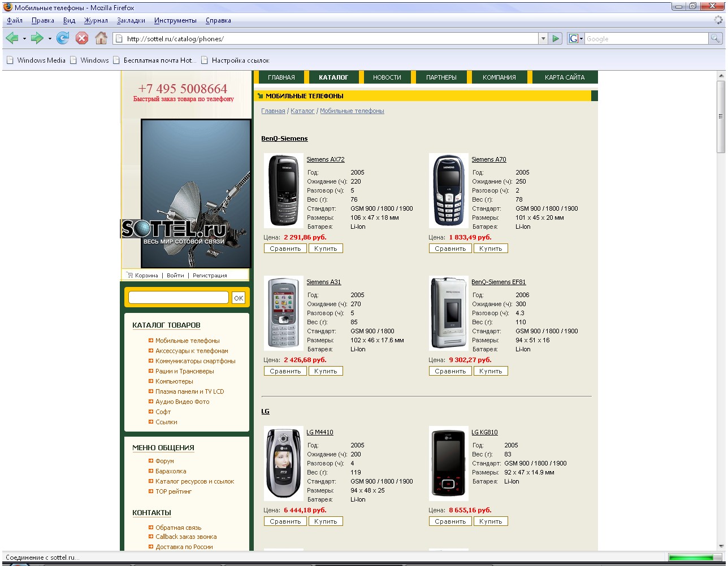Click the green Go button beside address bar
The image size is (728, 566).
(x=556, y=38)
